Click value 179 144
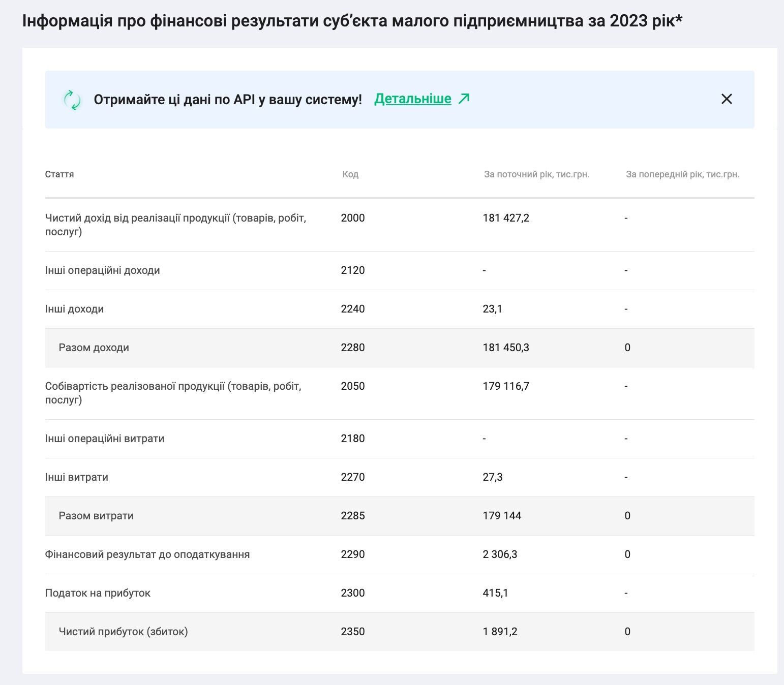Image resolution: width=784 pixels, height=685 pixels. tap(502, 516)
